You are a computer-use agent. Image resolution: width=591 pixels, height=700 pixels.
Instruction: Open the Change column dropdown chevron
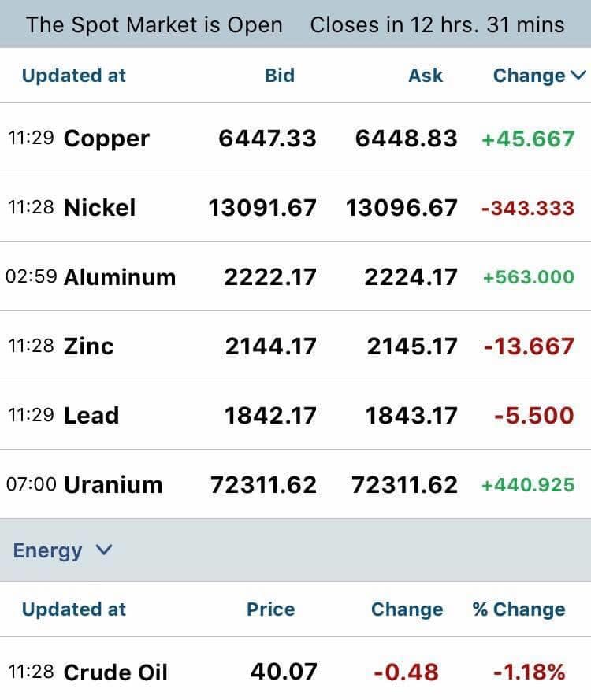[578, 75]
